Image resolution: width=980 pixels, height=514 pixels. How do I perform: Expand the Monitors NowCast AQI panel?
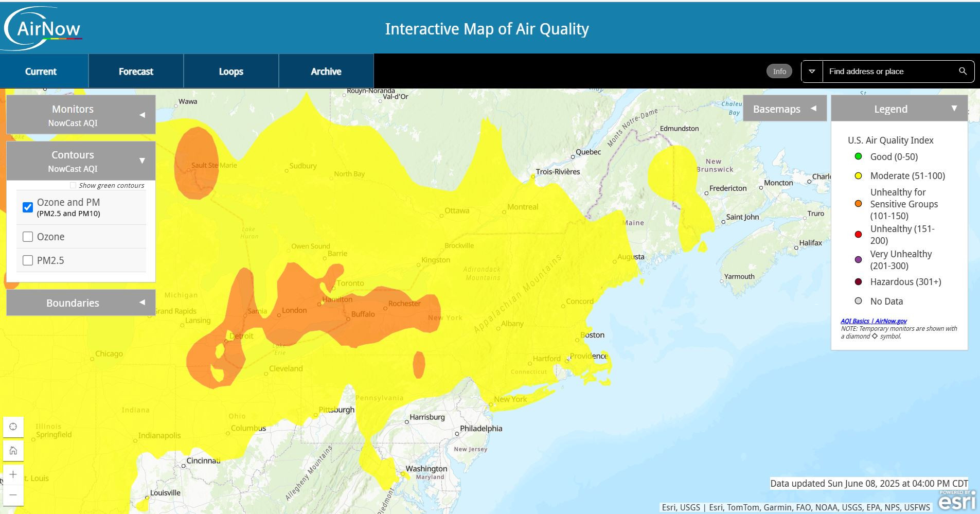coord(81,115)
